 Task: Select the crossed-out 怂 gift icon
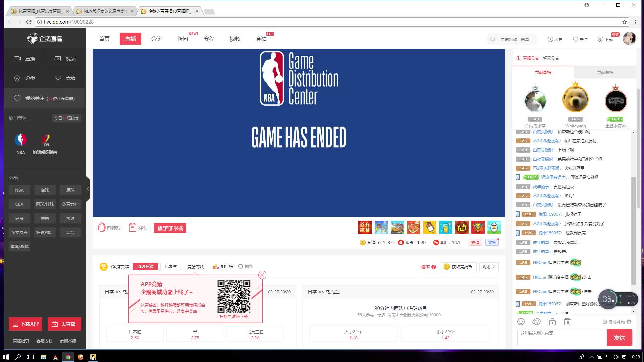coord(462,227)
